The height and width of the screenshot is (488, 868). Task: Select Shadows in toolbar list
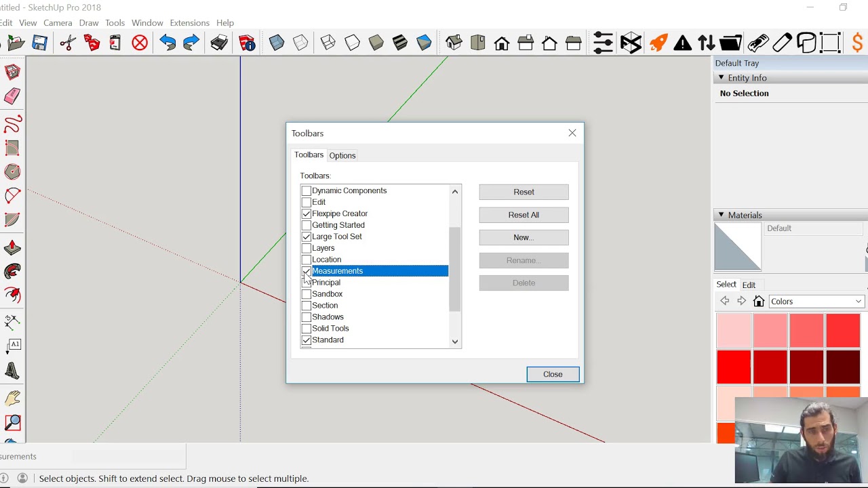point(328,317)
